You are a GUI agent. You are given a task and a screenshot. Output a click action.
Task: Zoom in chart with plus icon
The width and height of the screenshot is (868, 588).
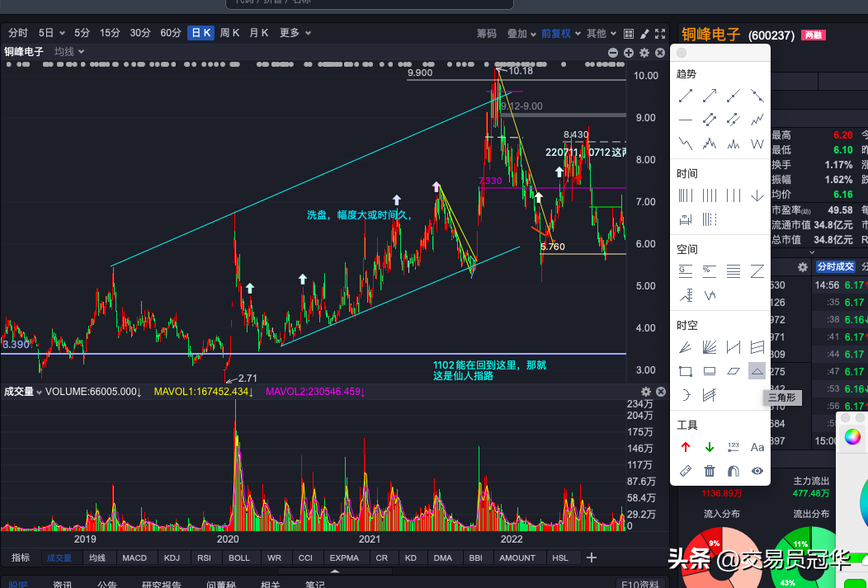click(628, 53)
